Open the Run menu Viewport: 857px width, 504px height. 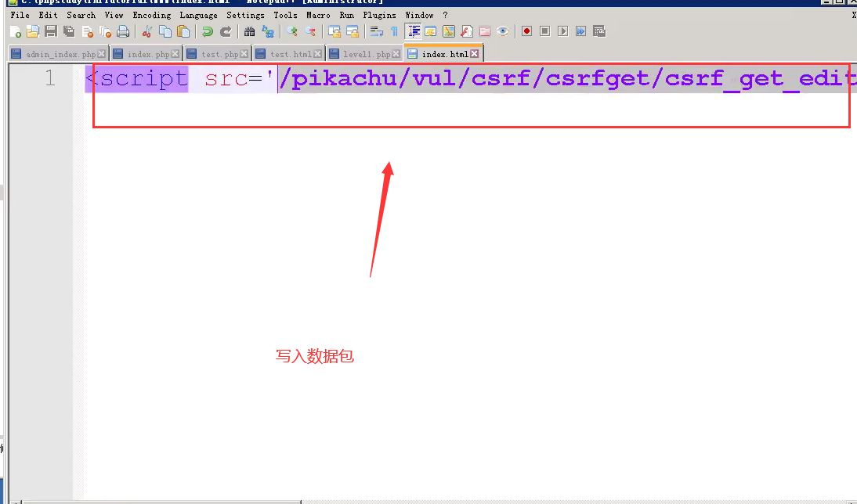pos(346,16)
